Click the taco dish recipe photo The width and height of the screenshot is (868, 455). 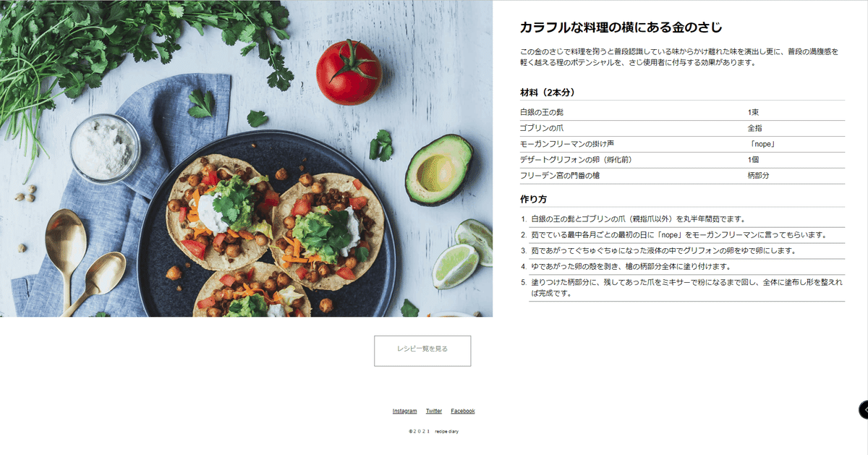pos(247,158)
